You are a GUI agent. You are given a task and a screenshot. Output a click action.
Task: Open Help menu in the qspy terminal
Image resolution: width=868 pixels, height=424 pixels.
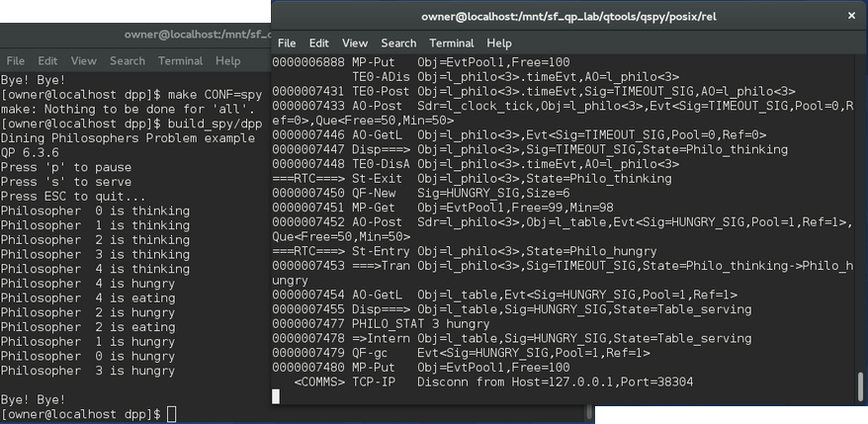pyautogui.click(x=499, y=43)
